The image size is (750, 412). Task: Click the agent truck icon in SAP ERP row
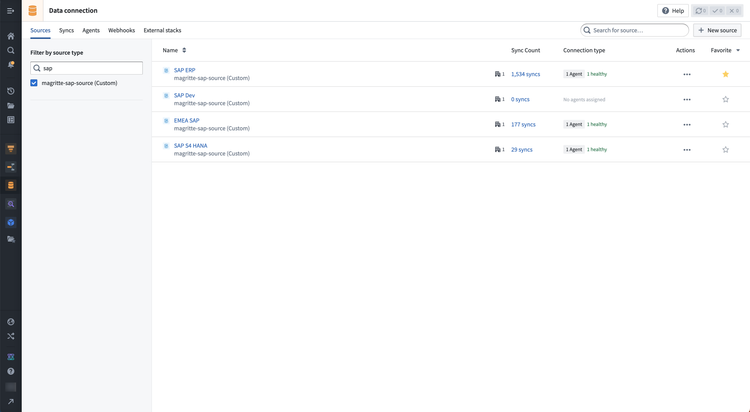click(499, 74)
